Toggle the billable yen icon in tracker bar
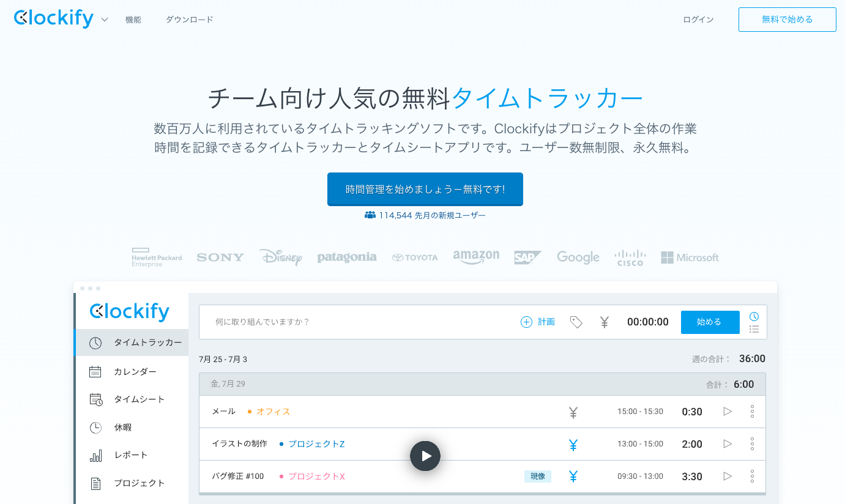 [605, 322]
